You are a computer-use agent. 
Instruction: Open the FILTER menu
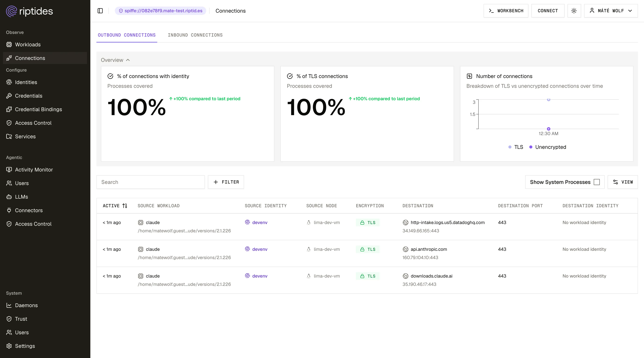(226, 182)
